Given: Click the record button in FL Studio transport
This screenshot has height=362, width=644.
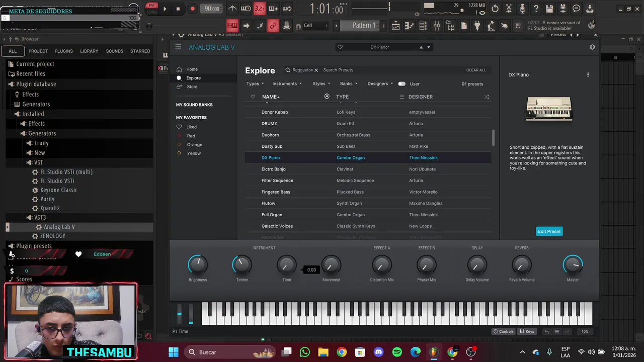Looking at the screenshot, I should pos(192,9).
